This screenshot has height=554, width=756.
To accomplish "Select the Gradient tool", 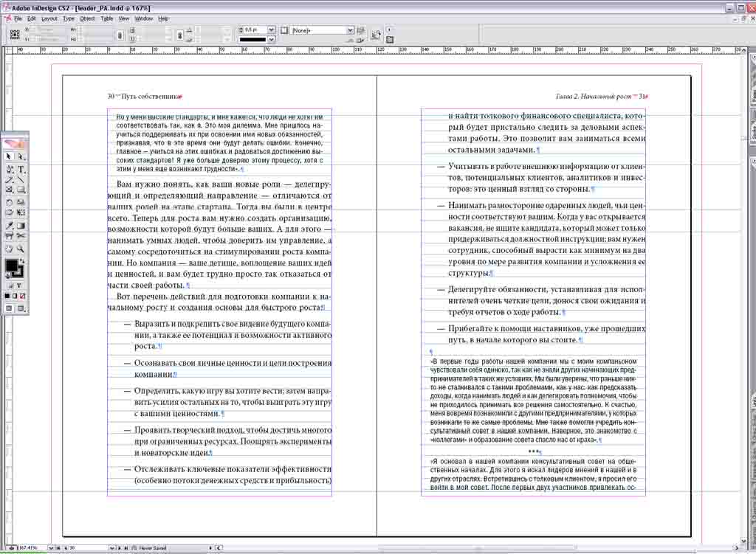I will (21, 225).
